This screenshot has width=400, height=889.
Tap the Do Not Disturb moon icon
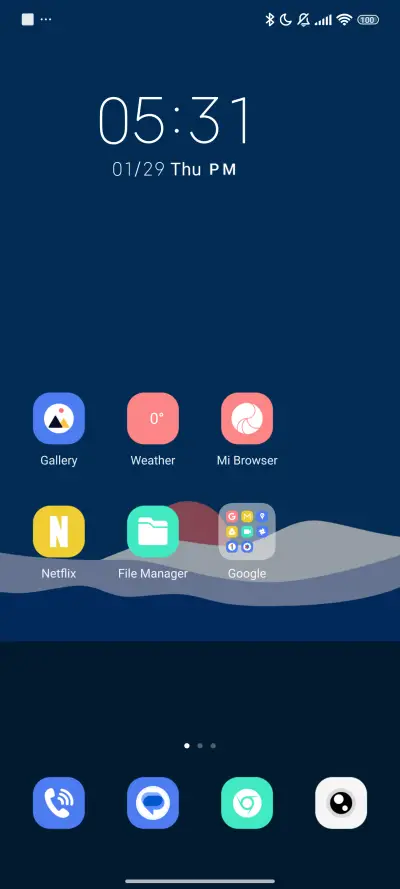286,20
